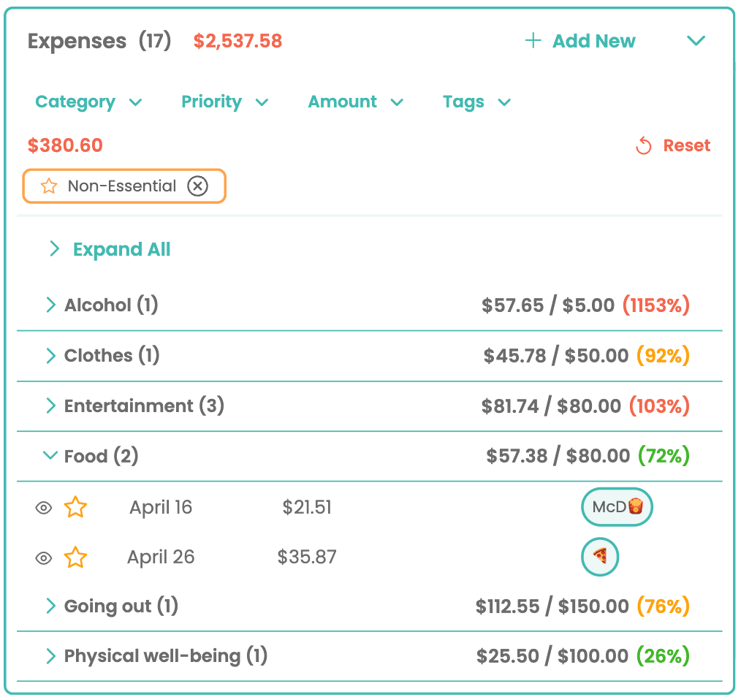This screenshot has height=700, width=741.
Task: Open the Category dropdown
Action: 88,102
